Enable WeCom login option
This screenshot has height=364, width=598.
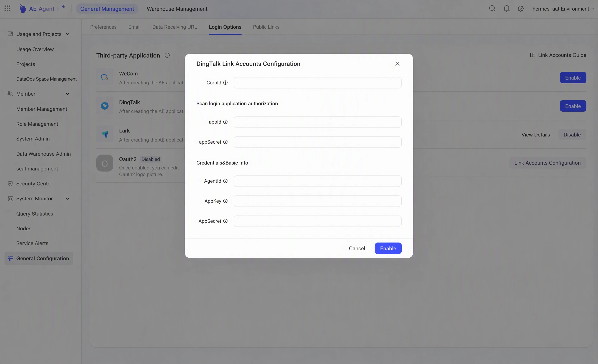click(573, 78)
